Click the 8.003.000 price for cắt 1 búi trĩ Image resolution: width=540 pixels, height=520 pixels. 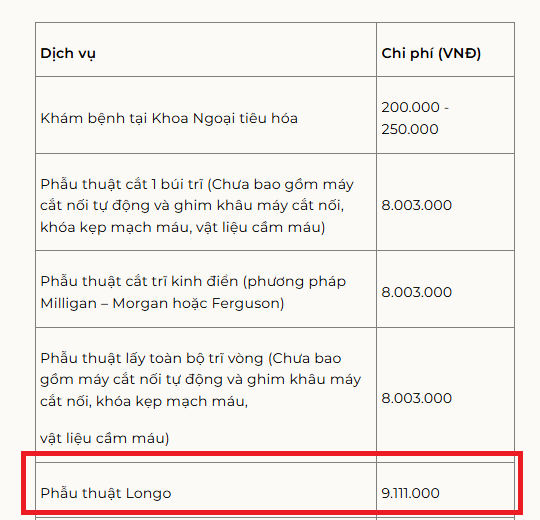coord(416,205)
